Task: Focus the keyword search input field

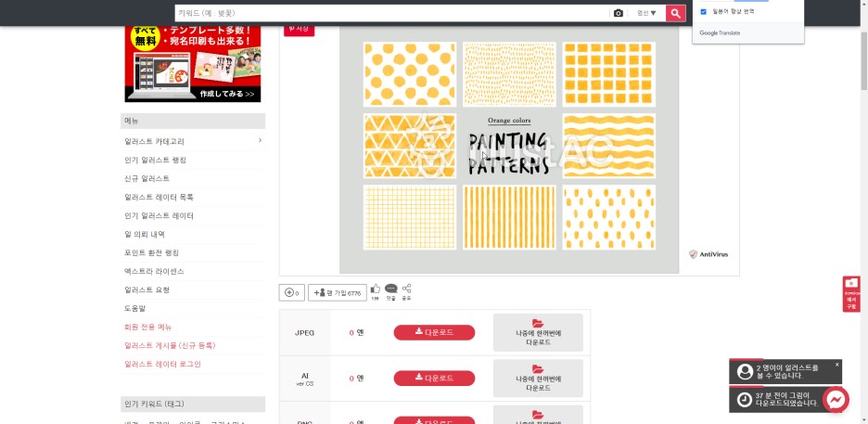Action: [392, 13]
